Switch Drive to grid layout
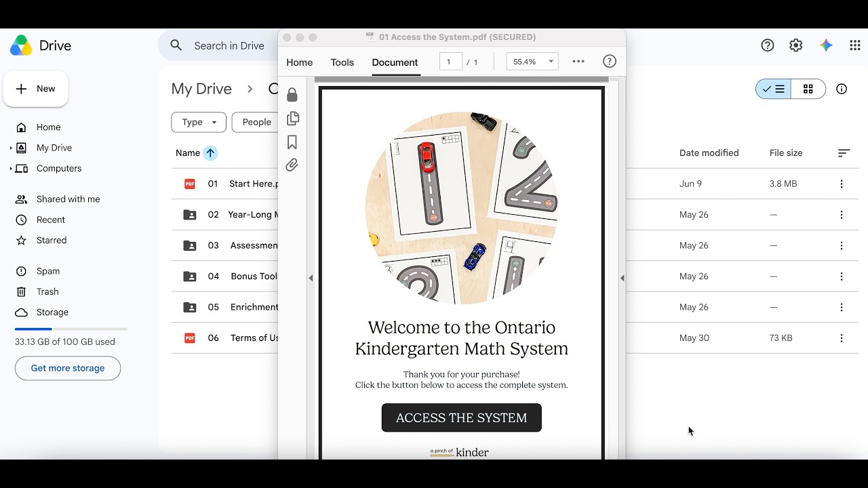The height and width of the screenshot is (488, 868). point(808,89)
